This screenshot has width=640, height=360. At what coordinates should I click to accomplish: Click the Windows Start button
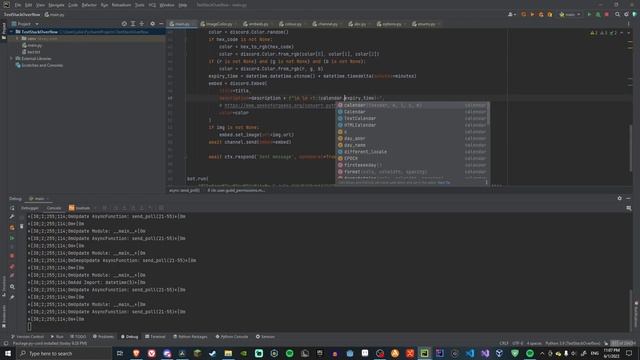tap(8, 353)
